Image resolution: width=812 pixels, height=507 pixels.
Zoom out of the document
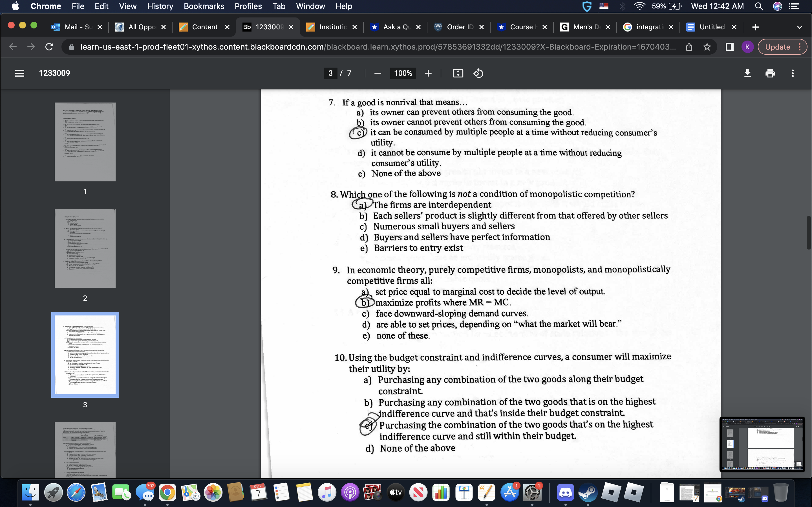click(x=378, y=73)
